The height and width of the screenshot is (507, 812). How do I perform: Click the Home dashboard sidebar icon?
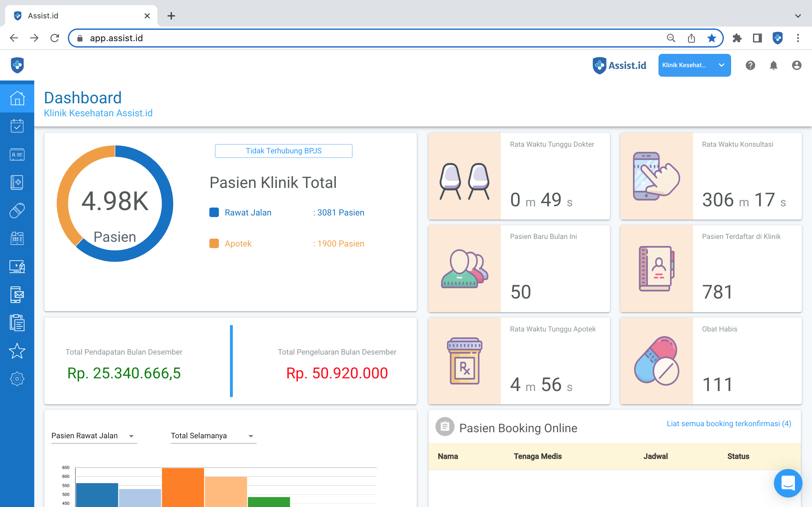click(17, 98)
